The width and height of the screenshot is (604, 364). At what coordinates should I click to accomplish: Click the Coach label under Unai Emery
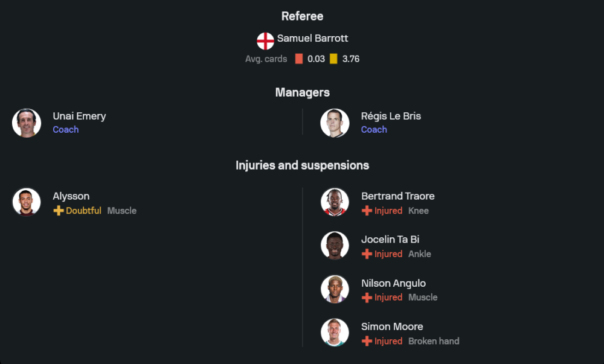click(x=66, y=130)
